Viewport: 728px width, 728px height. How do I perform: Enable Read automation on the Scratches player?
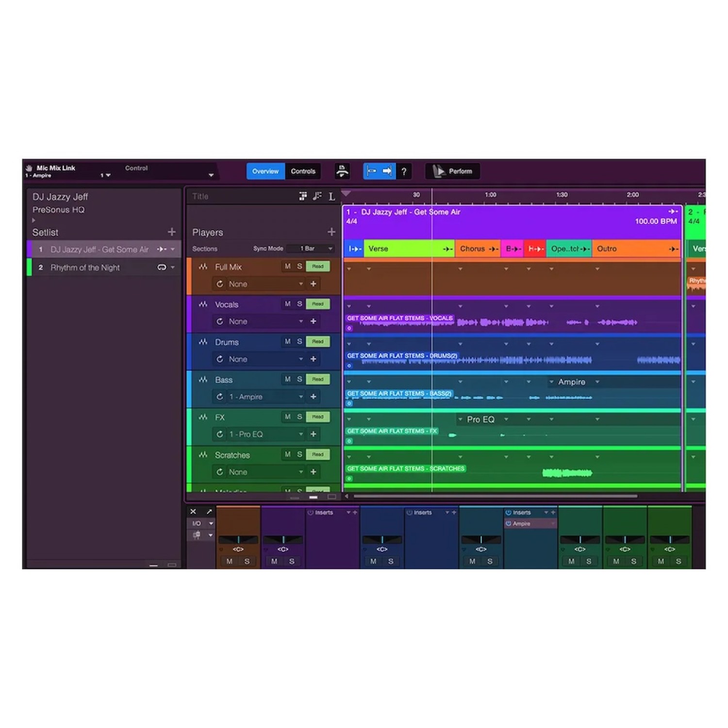pyautogui.click(x=318, y=454)
